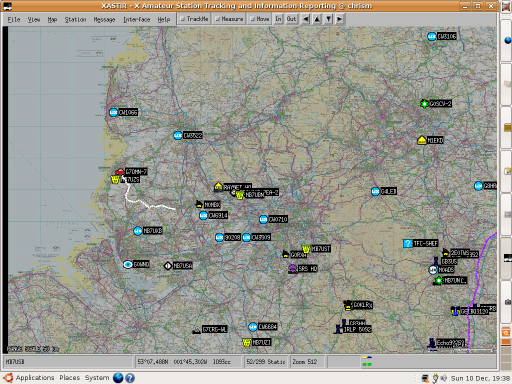This screenshot has width=512, height=384.
Task: Open the help launcher in panel
Action: pyautogui.click(x=130, y=378)
